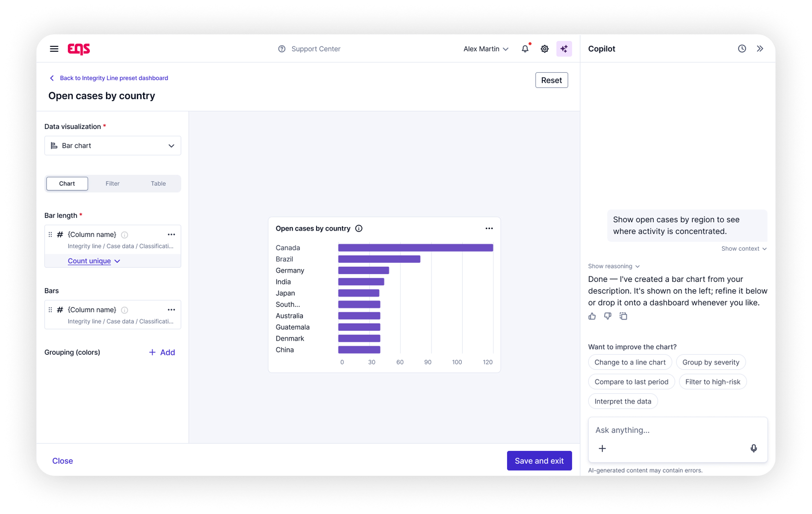Focus the Ask anything input field
The width and height of the screenshot is (812, 514).
point(678,430)
